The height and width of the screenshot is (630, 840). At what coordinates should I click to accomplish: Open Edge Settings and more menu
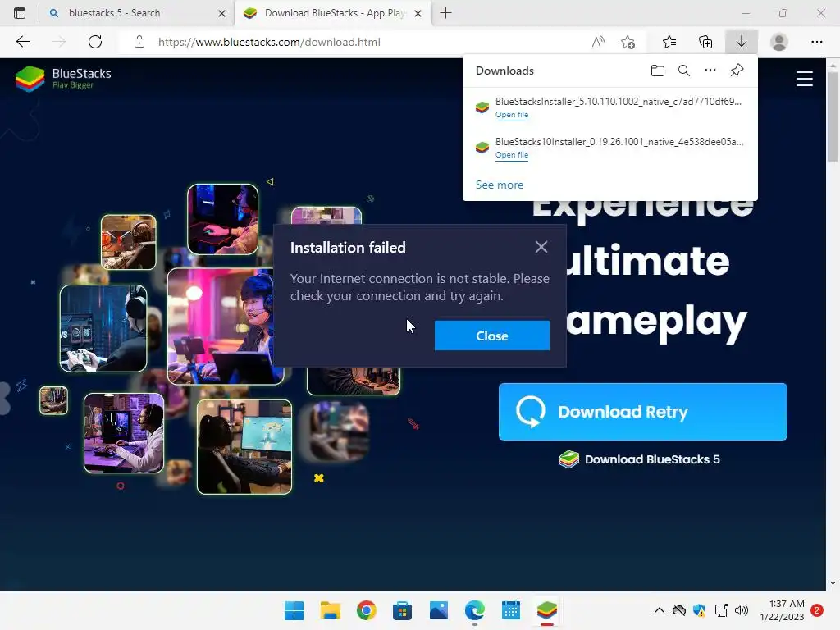(816, 42)
